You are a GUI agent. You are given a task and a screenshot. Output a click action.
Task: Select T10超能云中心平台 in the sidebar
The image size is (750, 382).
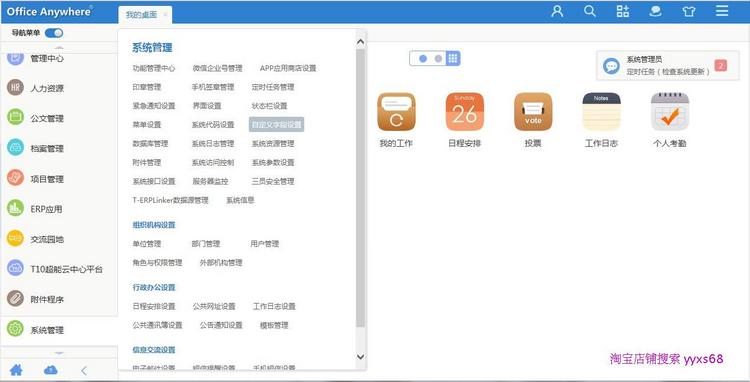click(x=66, y=269)
